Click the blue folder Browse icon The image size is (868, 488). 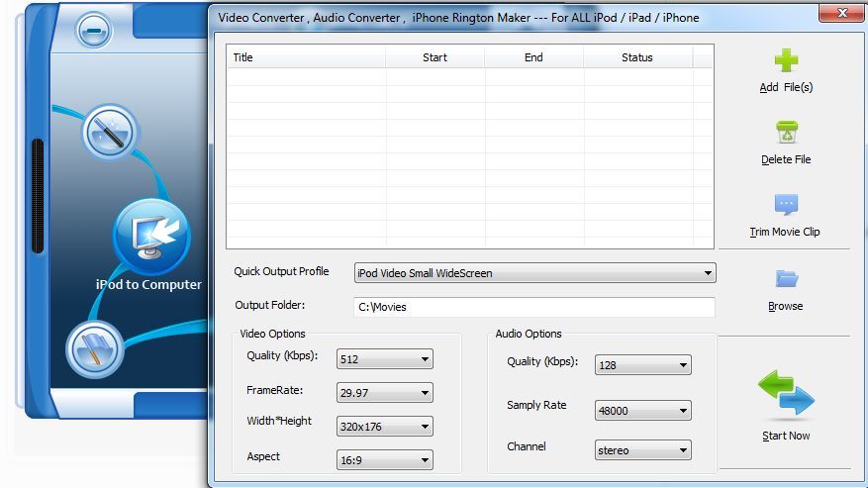786,278
